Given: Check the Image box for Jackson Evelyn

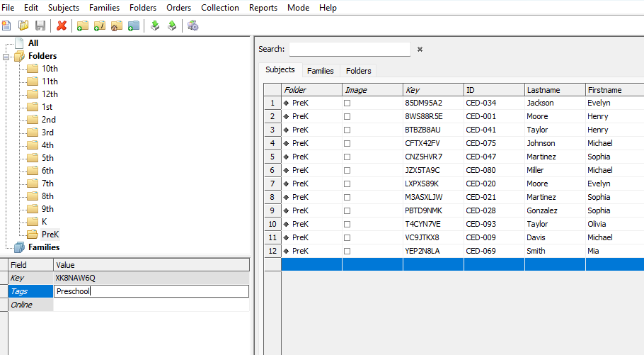Looking at the screenshot, I should 347,103.
